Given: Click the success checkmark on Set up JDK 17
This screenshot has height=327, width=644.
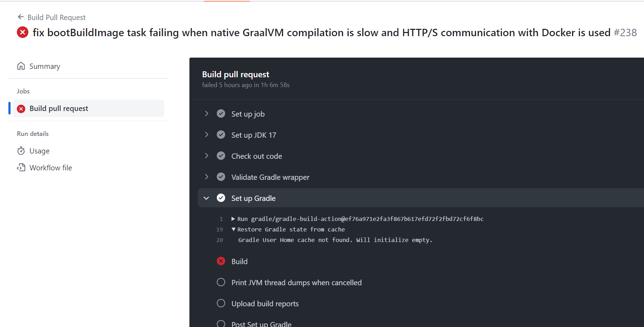Looking at the screenshot, I should pyautogui.click(x=221, y=135).
